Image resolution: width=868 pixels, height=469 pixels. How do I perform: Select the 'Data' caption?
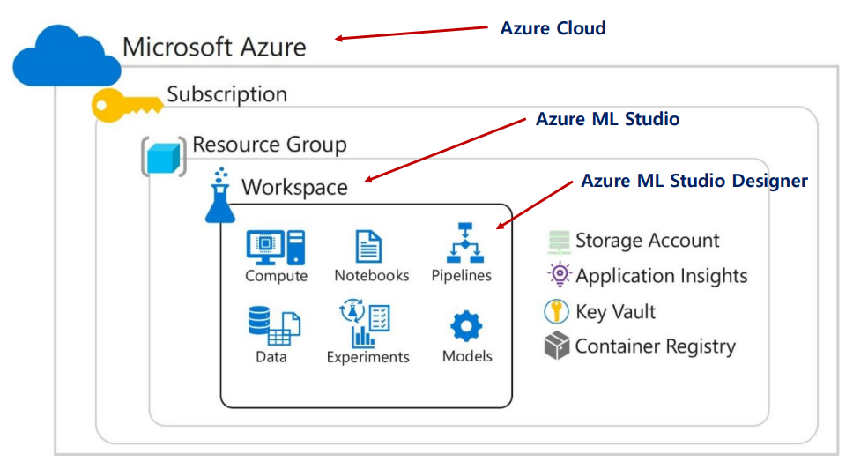[271, 356]
